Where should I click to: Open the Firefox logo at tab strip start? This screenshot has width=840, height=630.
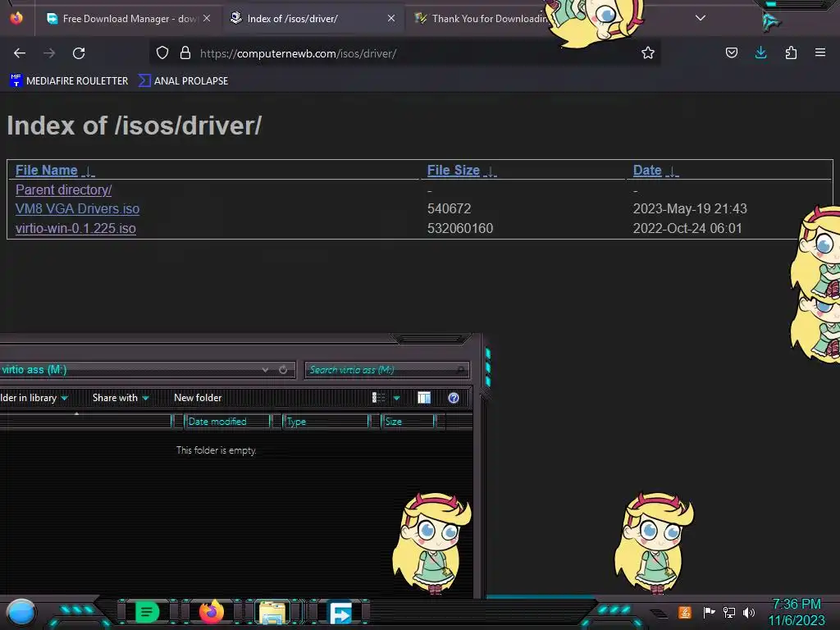[16, 18]
